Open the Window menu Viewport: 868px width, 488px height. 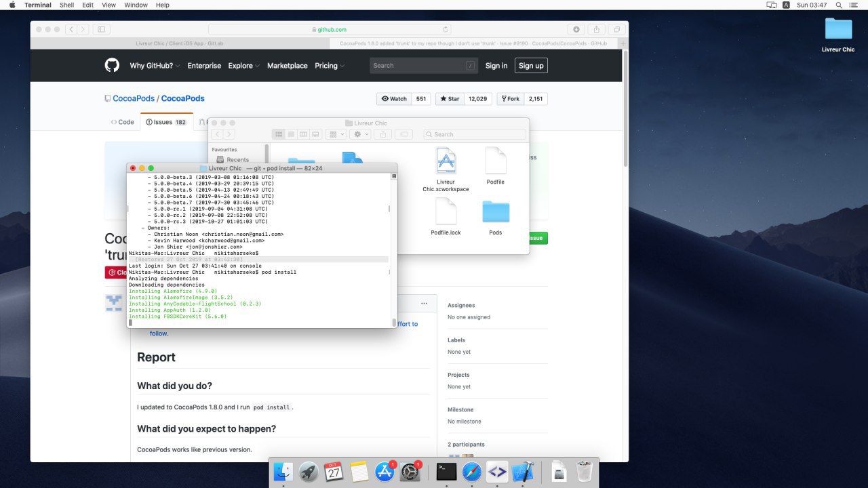pyautogui.click(x=136, y=5)
